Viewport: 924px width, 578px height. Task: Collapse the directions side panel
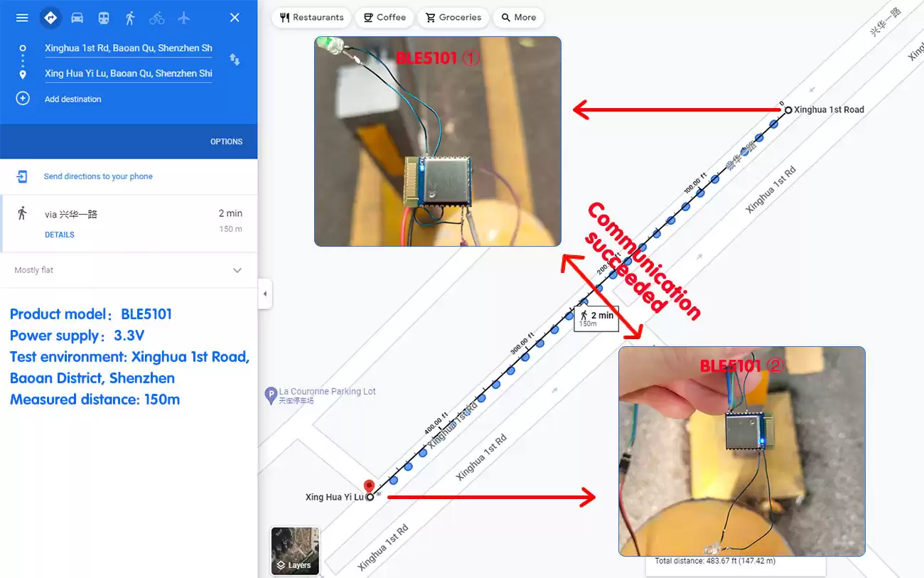tap(264, 294)
